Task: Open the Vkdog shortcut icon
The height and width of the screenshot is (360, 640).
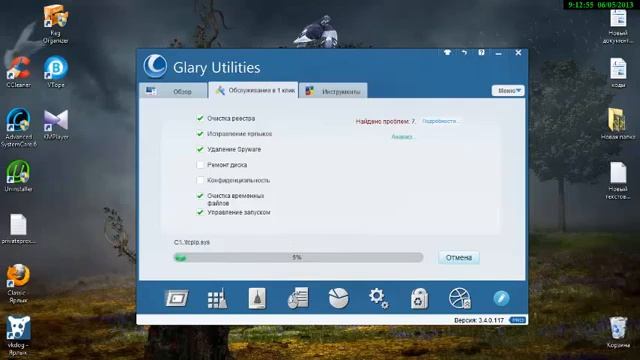Action: [x=18, y=336]
